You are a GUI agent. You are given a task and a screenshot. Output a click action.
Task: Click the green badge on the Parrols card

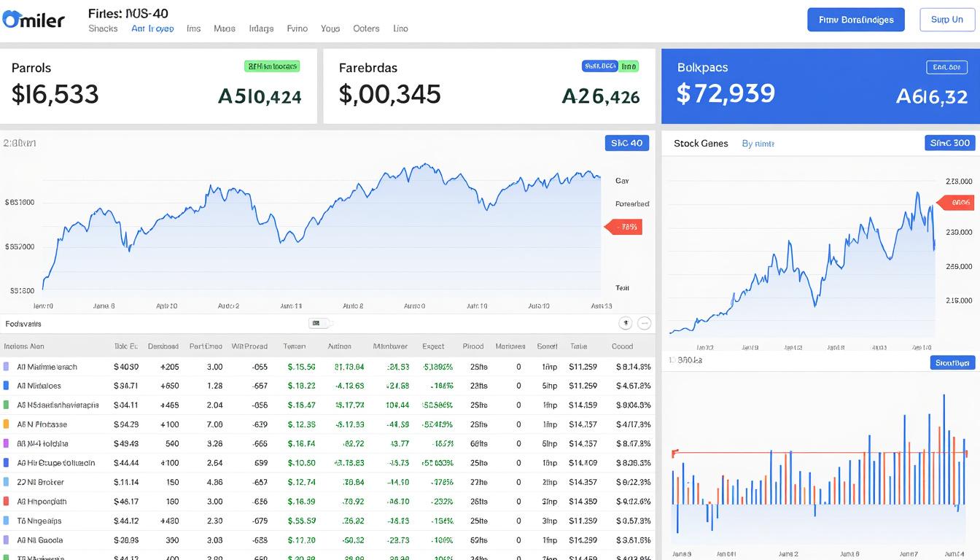[272, 66]
